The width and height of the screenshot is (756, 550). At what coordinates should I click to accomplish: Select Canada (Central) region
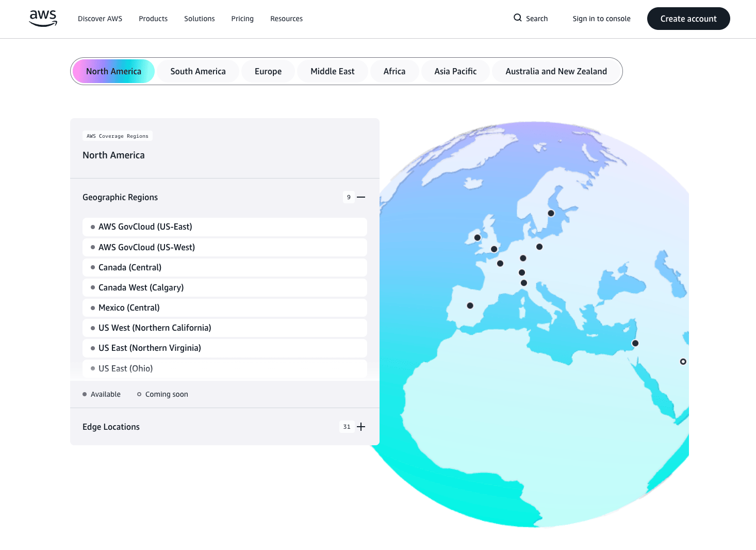coord(225,267)
